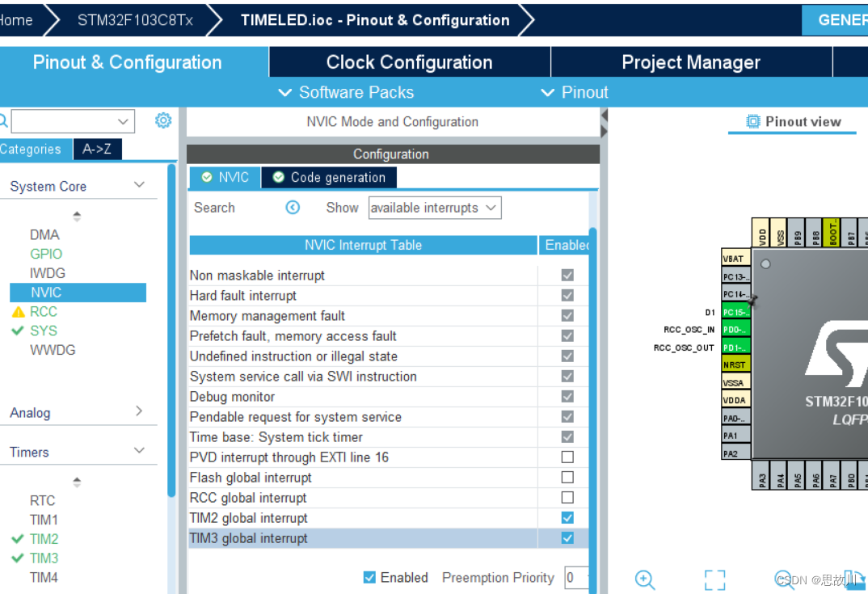Click the sidebar vertical scrollbar
868x594 pixels.
[171, 331]
